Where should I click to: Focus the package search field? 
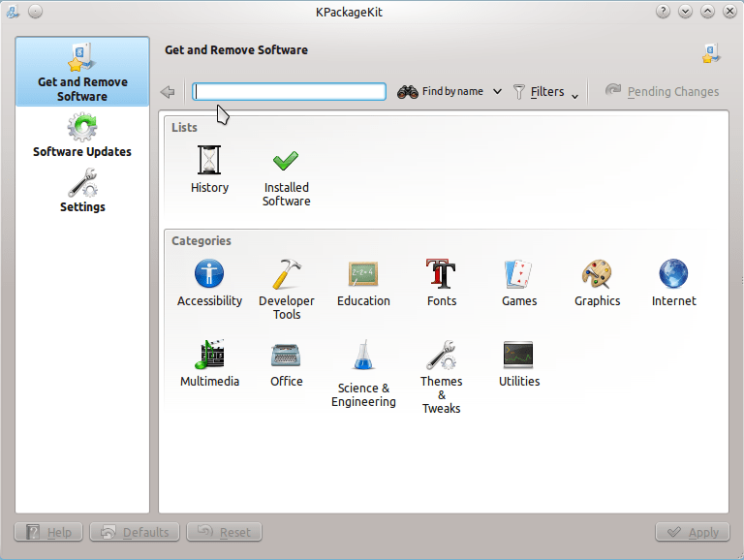289,92
